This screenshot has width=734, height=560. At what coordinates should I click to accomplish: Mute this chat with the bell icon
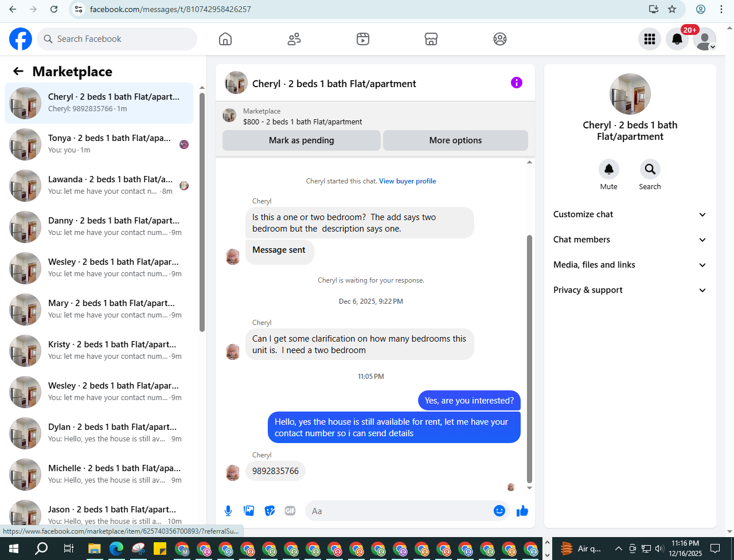[609, 170]
